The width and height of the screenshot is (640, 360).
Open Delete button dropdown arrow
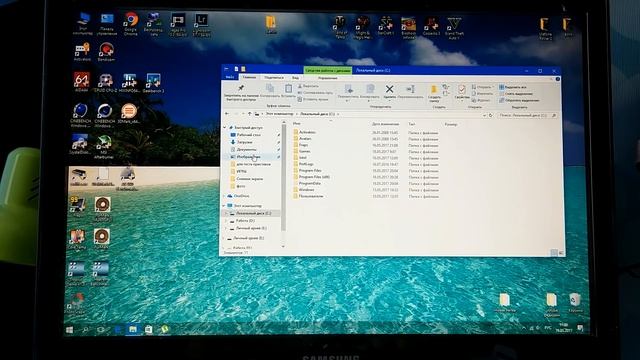tap(389, 100)
